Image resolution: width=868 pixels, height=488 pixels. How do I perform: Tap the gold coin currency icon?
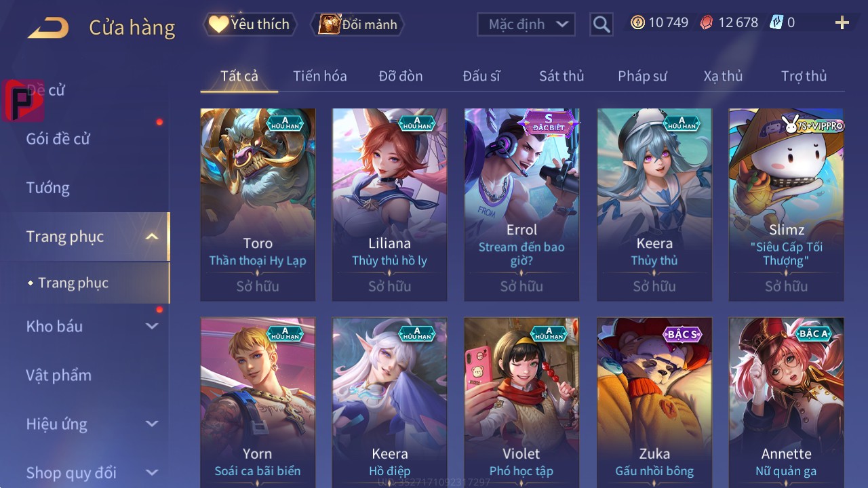637,23
